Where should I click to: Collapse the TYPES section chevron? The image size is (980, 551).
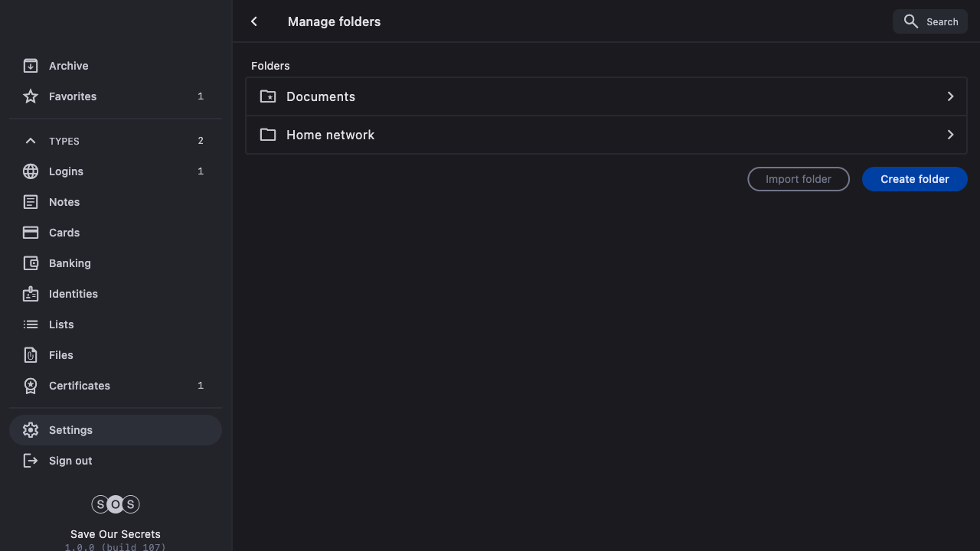(x=31, y=141)
